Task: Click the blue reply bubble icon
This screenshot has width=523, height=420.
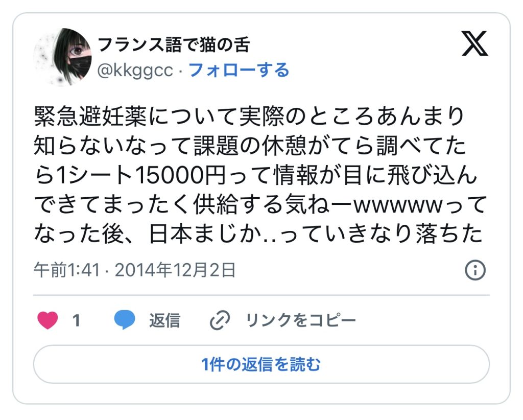Action: click(125, 320)
